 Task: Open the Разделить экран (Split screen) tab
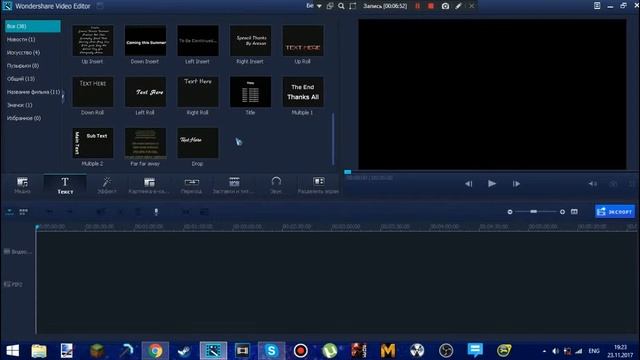coord(318,185)
